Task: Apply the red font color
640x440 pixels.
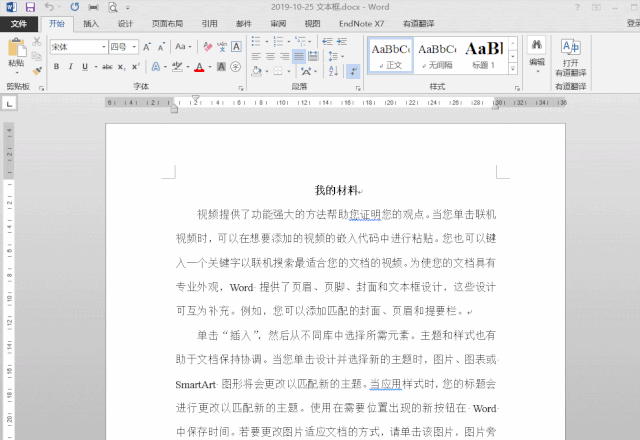Action: point(199,67)
